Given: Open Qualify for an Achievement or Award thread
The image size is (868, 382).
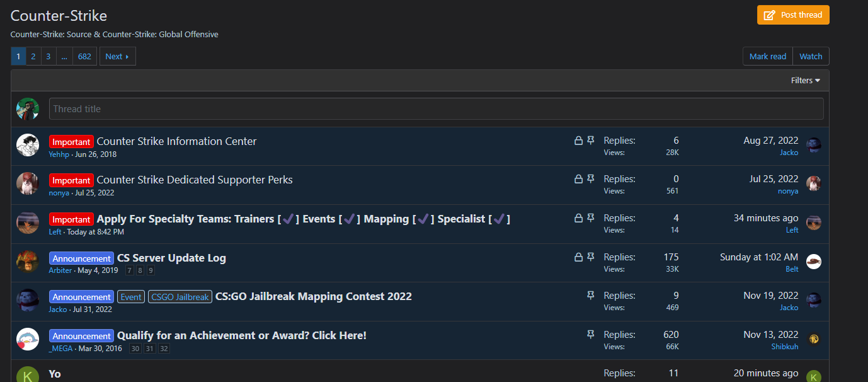Looking at the screenshot, I should point(242,335).
